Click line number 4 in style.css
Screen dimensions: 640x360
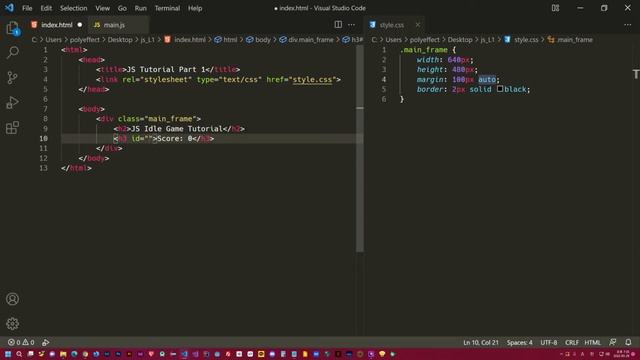click(384, 80)
